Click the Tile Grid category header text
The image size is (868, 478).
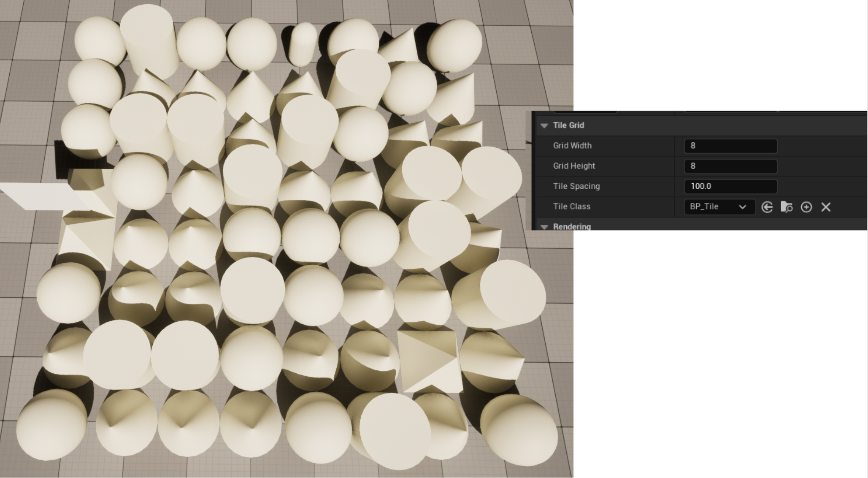coord(568,125)
